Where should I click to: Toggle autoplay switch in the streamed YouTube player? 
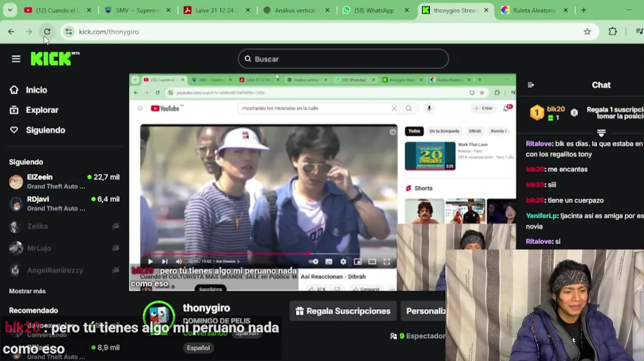click(x=313, y=261)
